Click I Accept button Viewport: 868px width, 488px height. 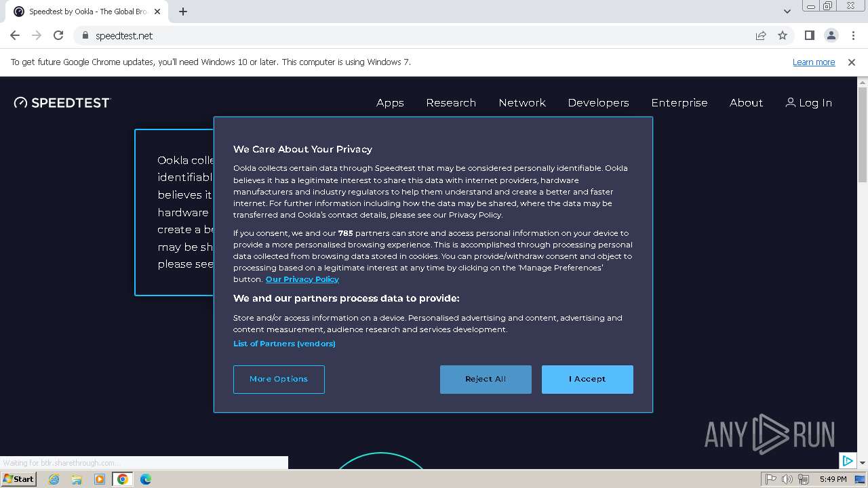click(587, 380)
